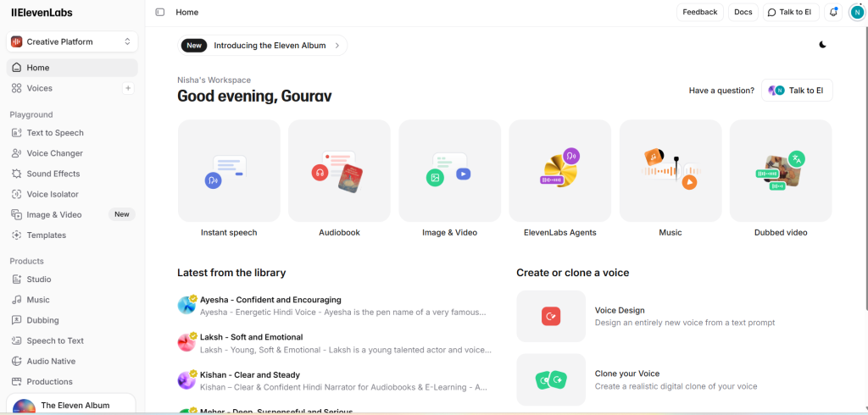Open Introducing the Eleven Album banner
868x415 pixels.
point(263,46)
